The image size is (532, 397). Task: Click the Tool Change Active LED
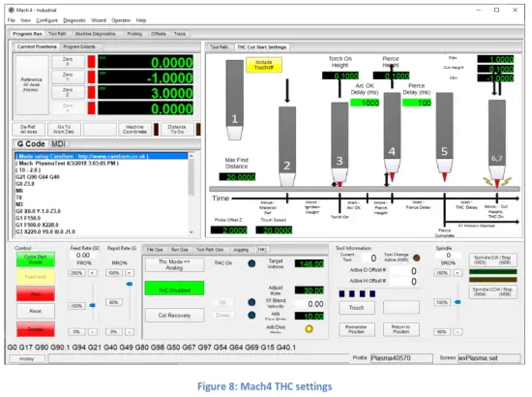416,258
